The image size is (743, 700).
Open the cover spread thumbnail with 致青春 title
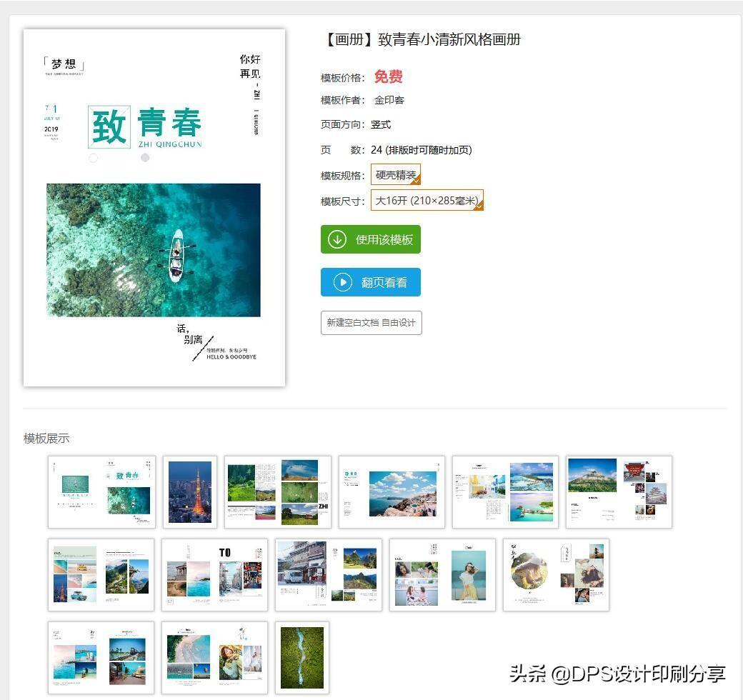101,492
